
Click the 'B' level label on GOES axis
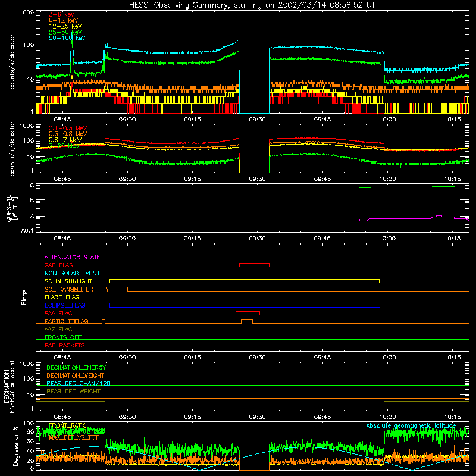click(32, 200)
